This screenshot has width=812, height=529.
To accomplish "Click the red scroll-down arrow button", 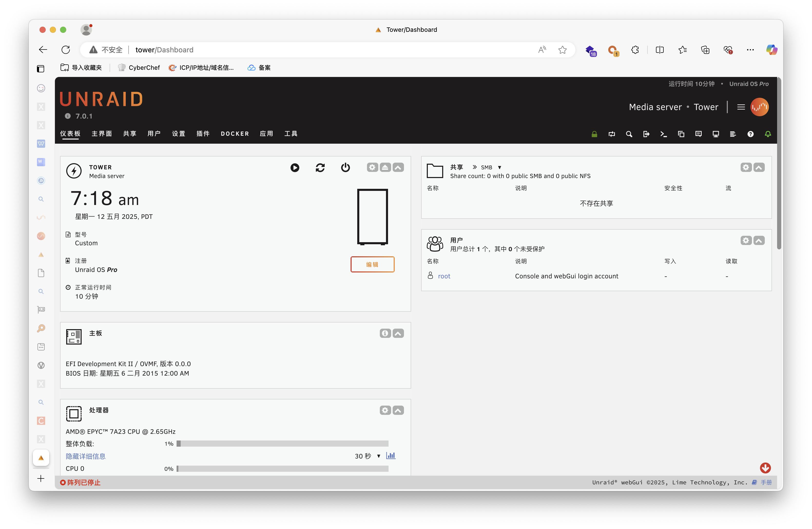I will point(765,468).
